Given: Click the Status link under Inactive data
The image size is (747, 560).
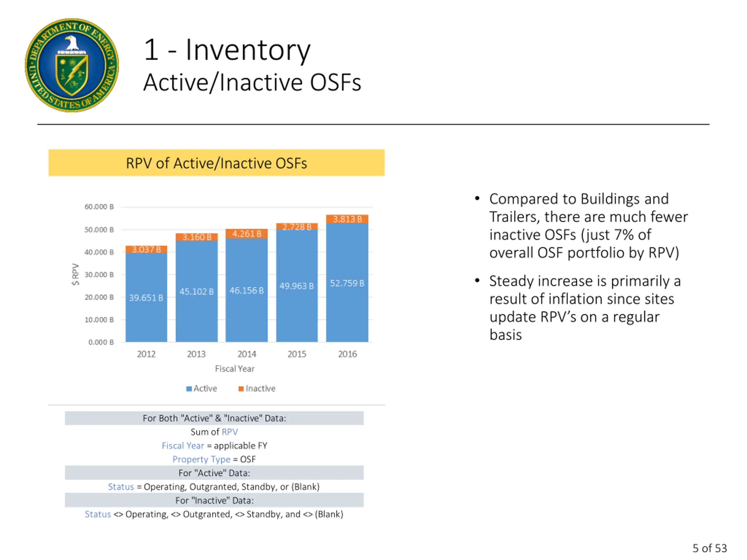Looking at the screenshot, I should point(97,514).
